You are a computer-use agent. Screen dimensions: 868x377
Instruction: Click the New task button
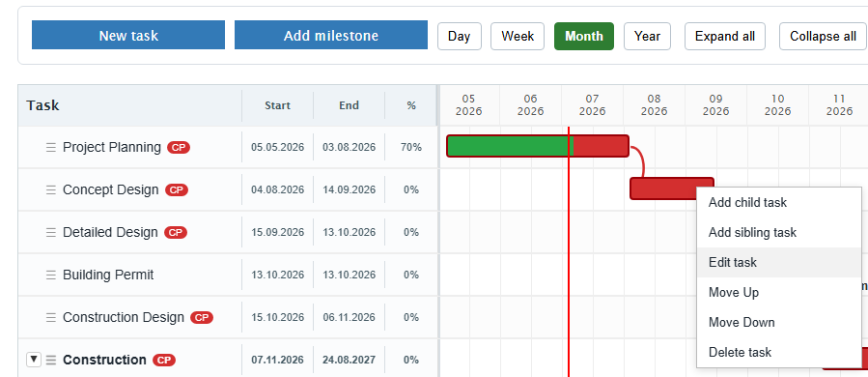tap(128, 36)
